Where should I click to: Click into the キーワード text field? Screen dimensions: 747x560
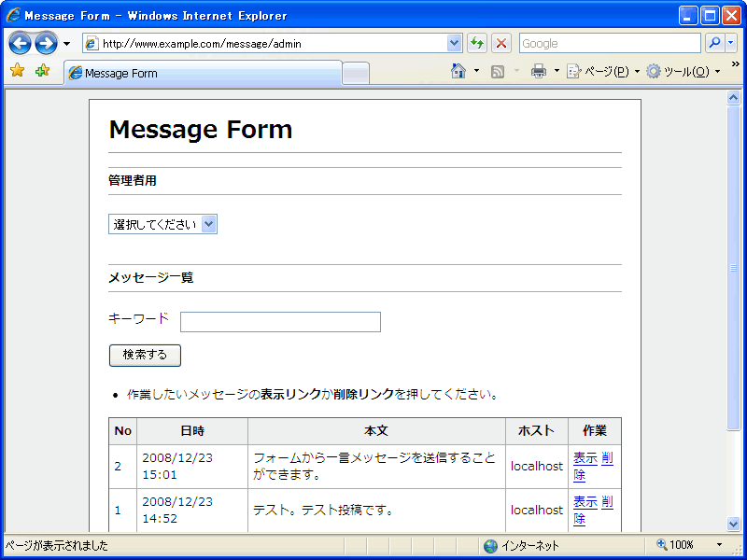click(x=280, y=322)
